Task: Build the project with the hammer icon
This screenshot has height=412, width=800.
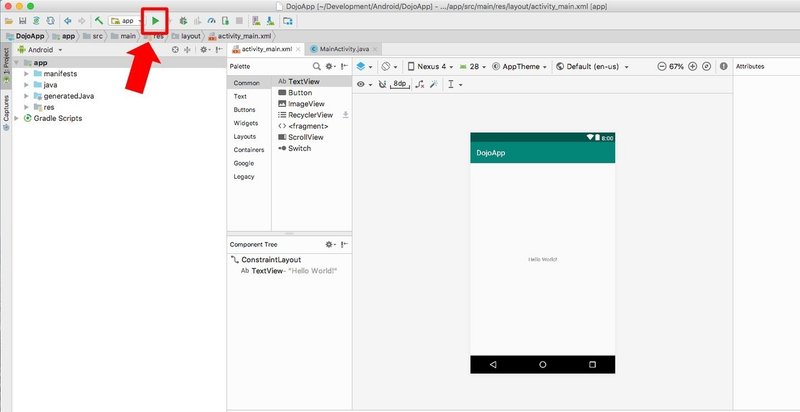Action: (99, 21)
